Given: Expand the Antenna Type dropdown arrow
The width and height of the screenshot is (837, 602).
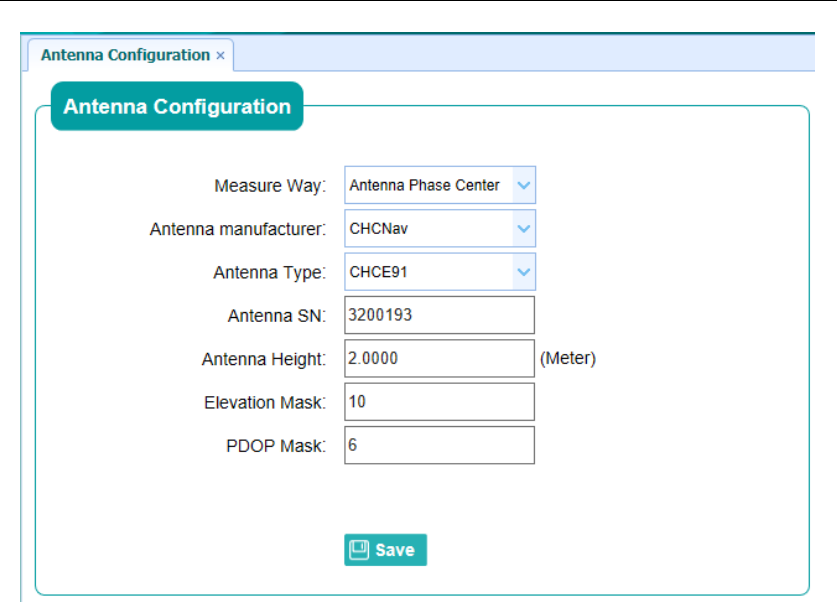Looking at the screenshot, I should click(524, 272).
